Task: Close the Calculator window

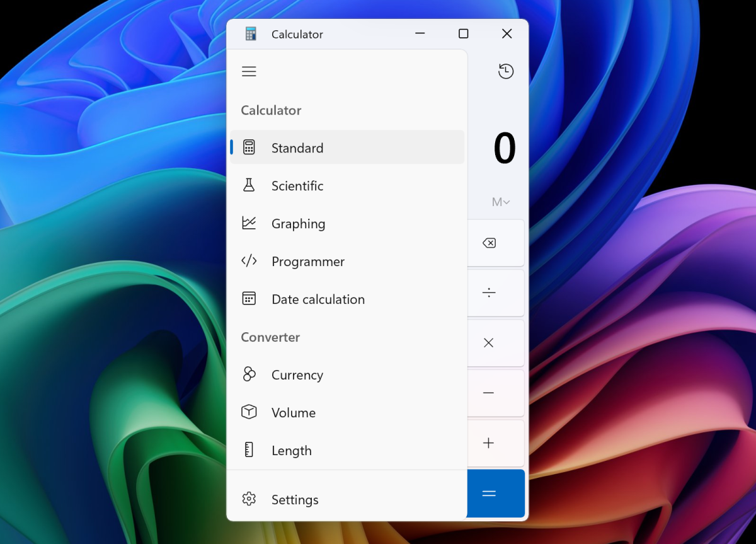Action: point(507,34)
